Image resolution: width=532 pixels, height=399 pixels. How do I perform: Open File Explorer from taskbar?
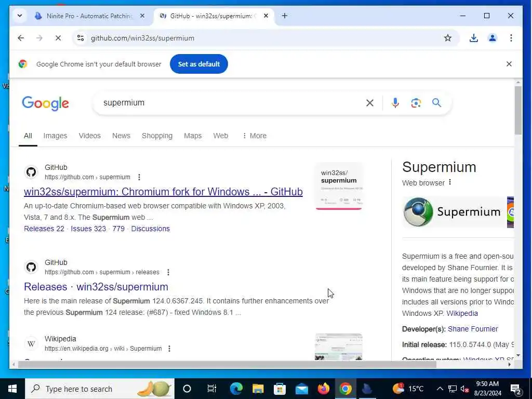tap(258, 389)
